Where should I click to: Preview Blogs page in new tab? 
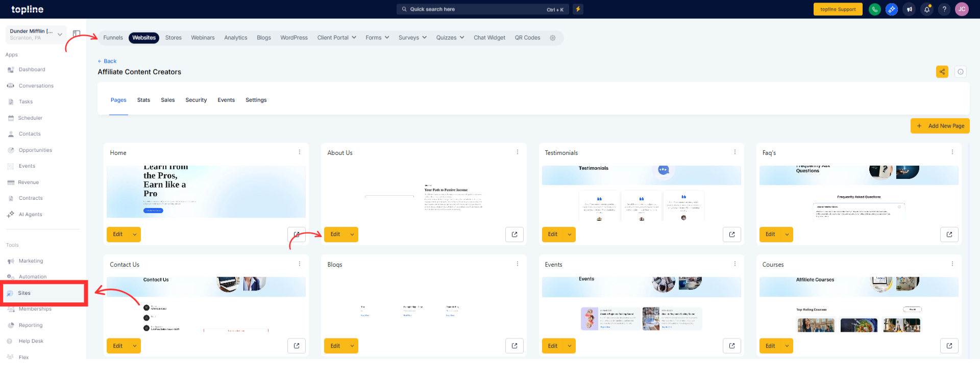pos(514,346)
